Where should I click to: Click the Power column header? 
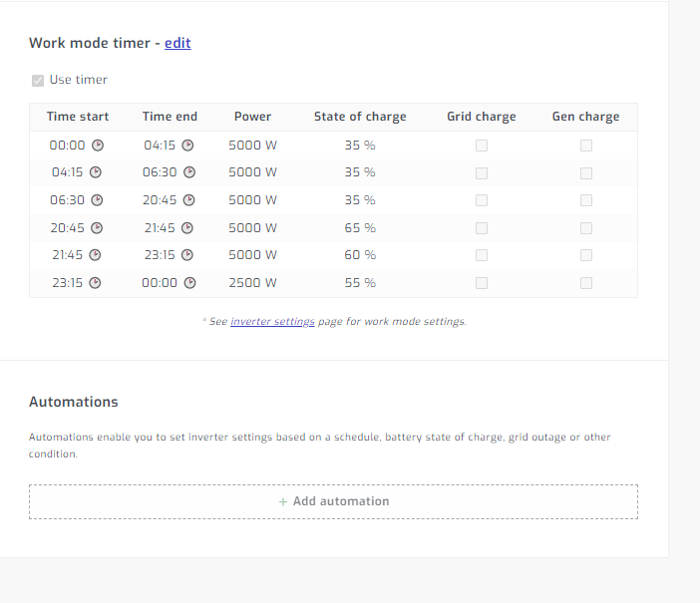[x=252, y=117]
